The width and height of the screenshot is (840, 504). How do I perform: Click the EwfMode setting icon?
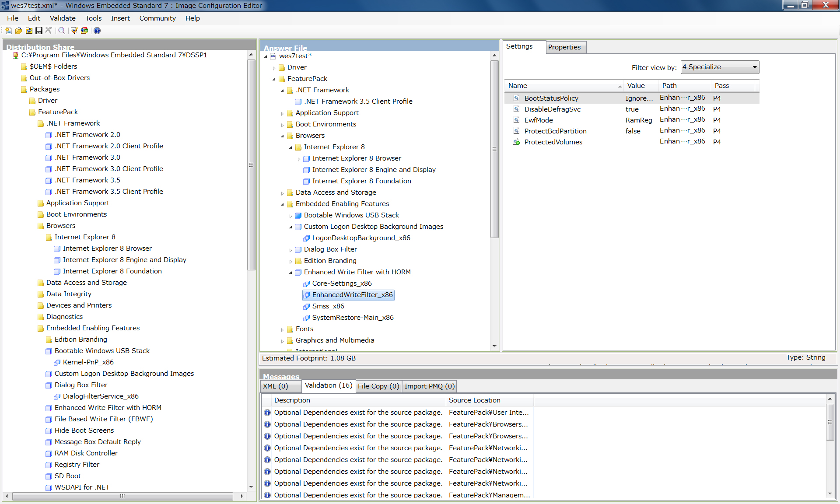click(516, 120)
